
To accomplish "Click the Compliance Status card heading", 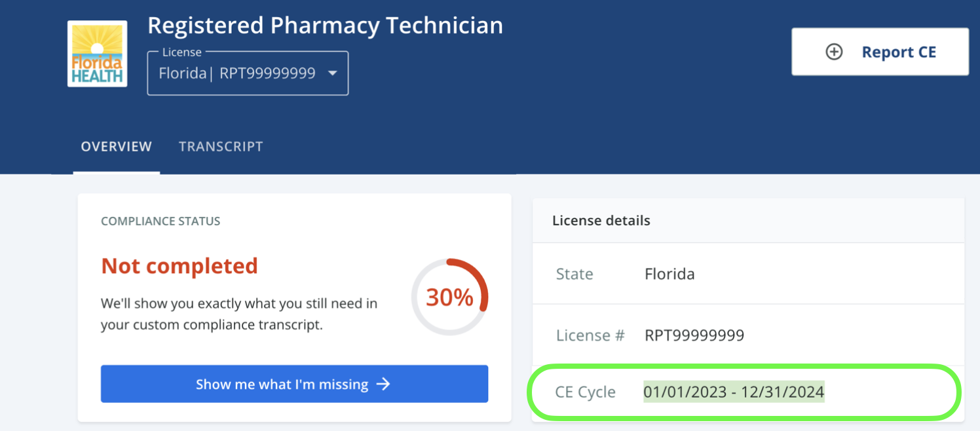I will pyautogui.click(x=160, y=221).
